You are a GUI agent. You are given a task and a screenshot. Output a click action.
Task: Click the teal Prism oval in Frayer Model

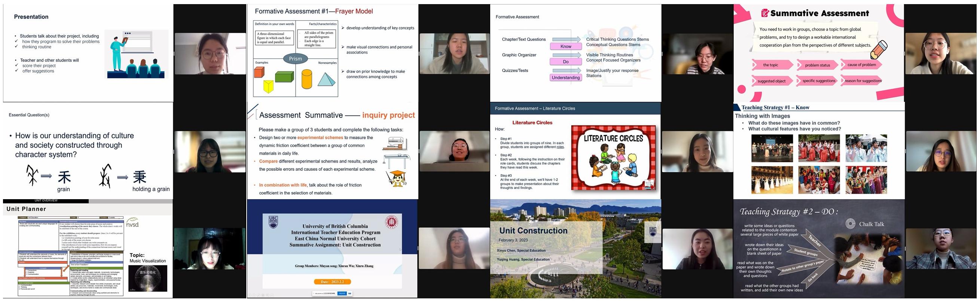tap(295, 59)
